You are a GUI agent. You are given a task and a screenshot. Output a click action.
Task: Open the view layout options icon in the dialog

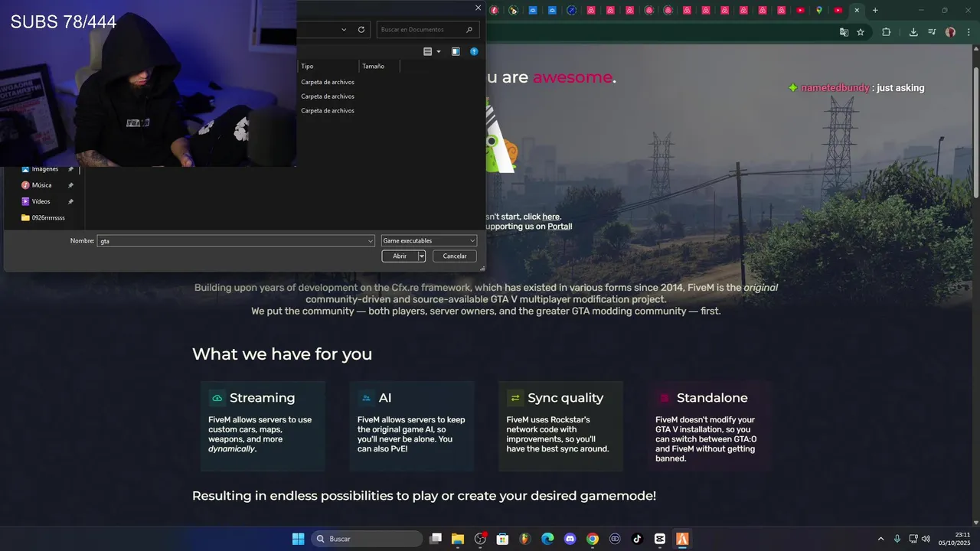click(x=428, y=51)
